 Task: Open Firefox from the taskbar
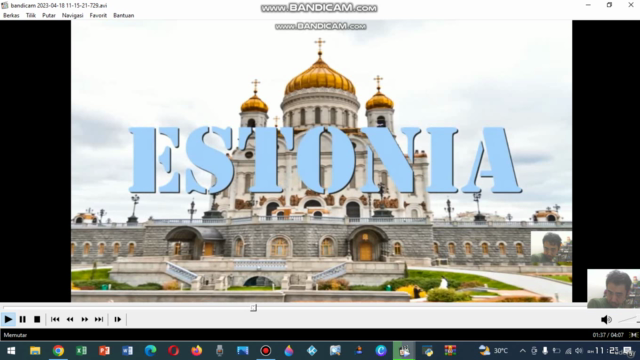[196, 351]
